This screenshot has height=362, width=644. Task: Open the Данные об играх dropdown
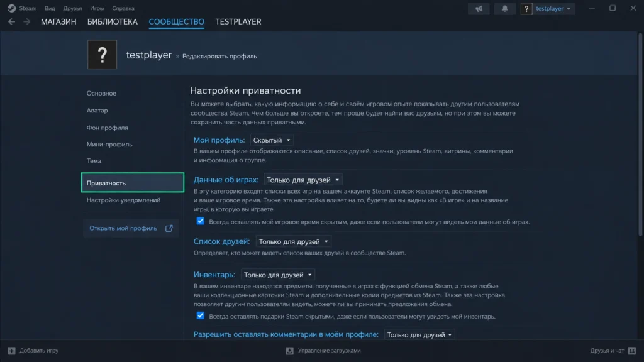tap(303, 180)
